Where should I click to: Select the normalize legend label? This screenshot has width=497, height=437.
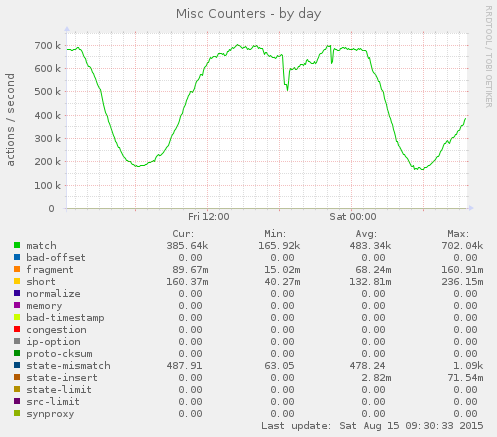point(53,294)
